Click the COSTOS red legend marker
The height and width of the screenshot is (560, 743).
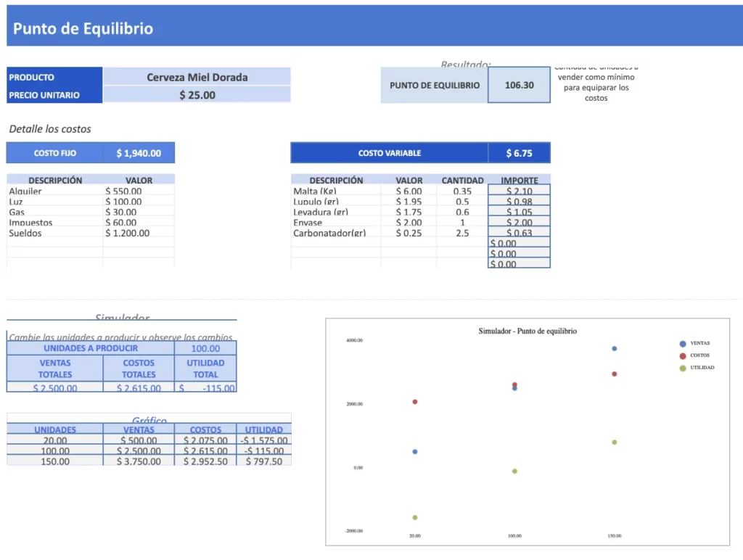click(x=682, y=356)
